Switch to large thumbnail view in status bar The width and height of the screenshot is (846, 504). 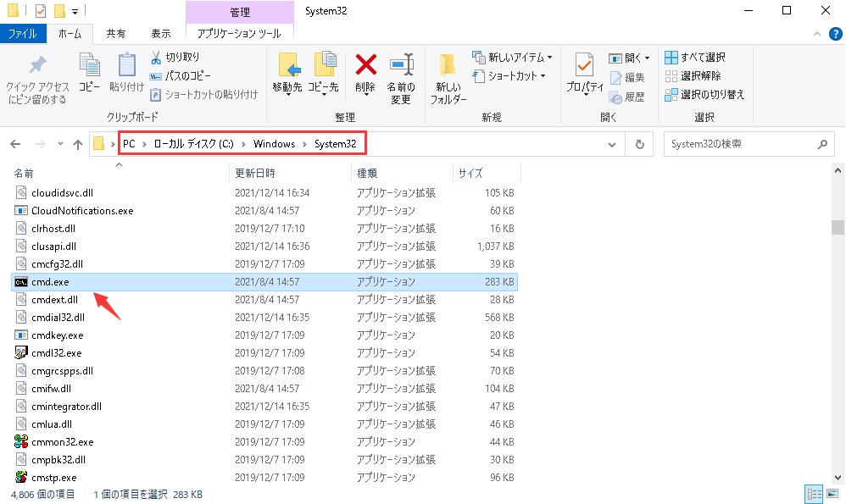831,494
